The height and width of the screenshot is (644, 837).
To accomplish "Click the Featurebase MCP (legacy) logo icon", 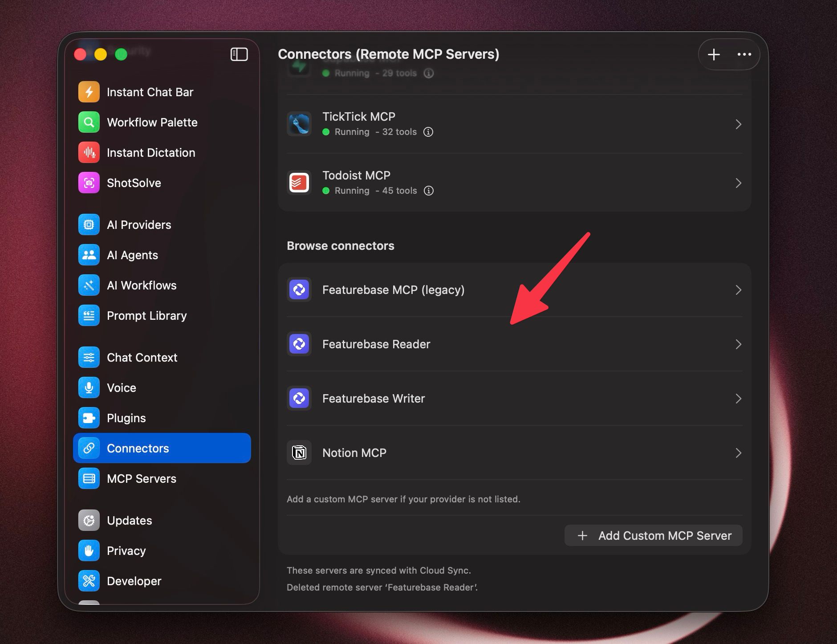I will coord(299,290).
